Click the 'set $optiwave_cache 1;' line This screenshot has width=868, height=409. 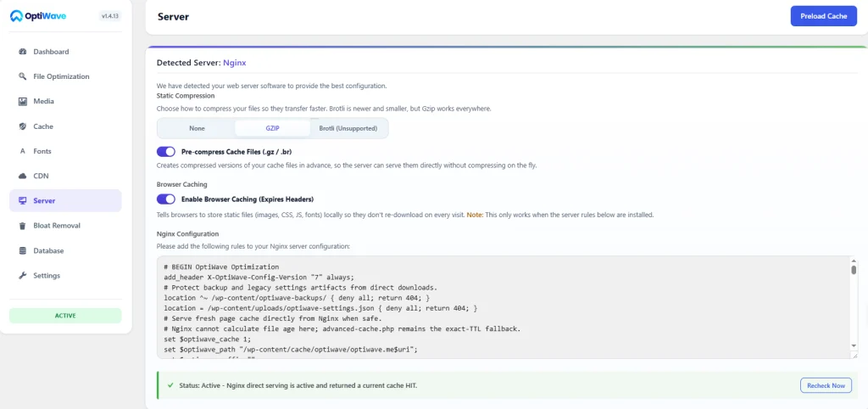click(207, 339)
